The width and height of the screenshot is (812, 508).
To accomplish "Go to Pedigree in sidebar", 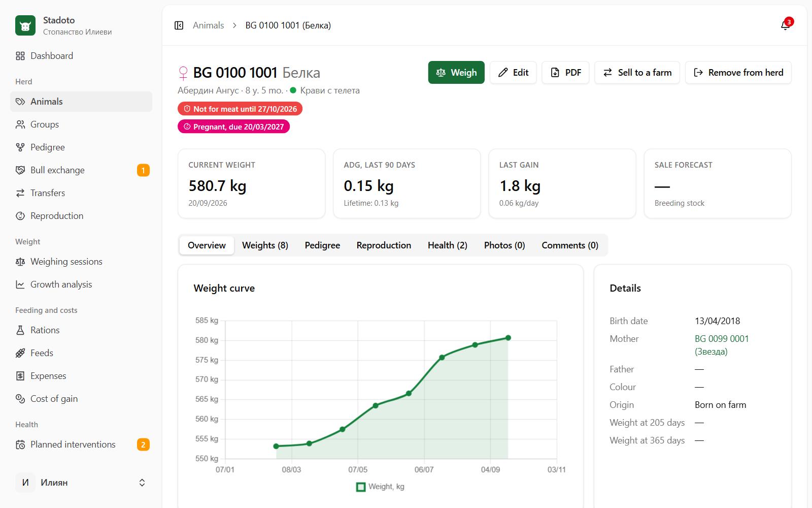I will tap(81, 147).
